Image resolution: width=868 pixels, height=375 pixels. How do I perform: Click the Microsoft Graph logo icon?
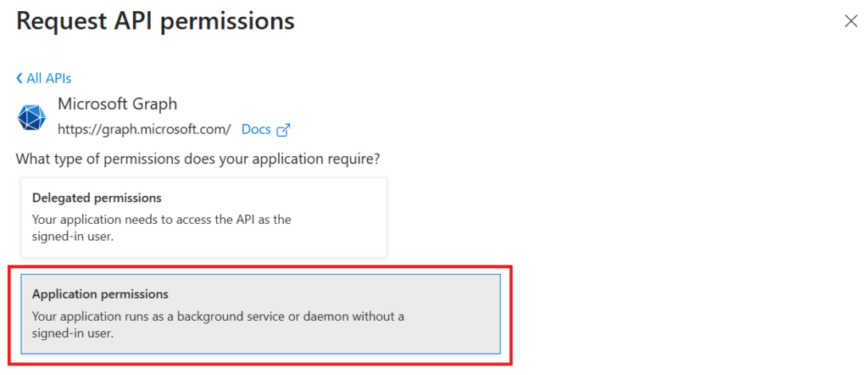tap(32, 118)
